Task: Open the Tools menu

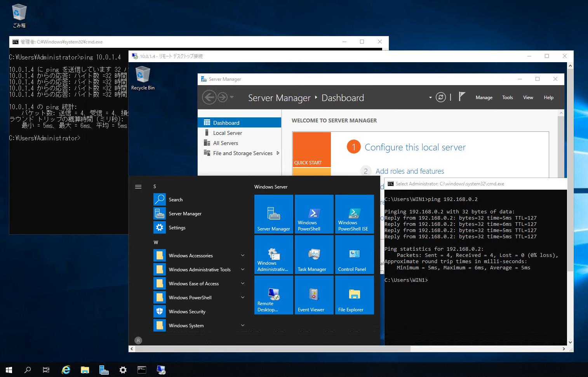Action: (507, 98)
